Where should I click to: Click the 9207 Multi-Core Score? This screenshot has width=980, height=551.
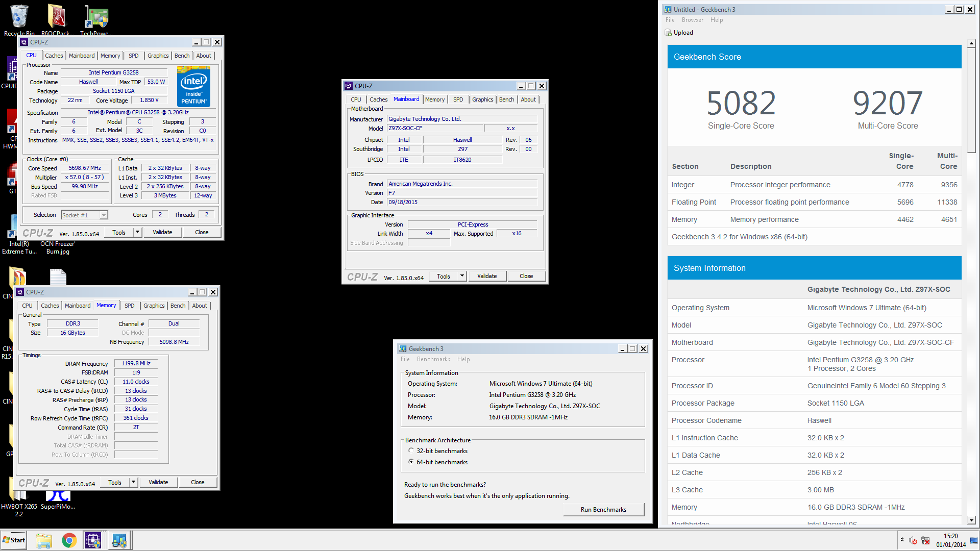point(888,104)
